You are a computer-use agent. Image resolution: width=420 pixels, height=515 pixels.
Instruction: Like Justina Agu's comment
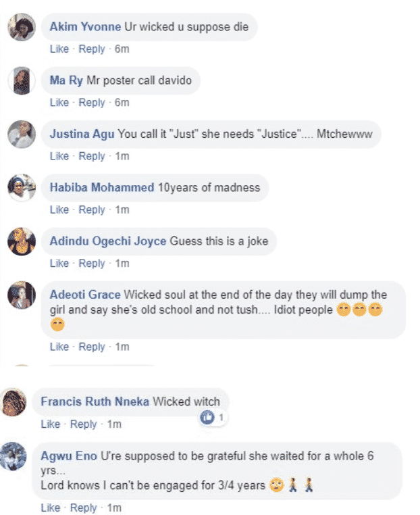(x=59, y=156)
